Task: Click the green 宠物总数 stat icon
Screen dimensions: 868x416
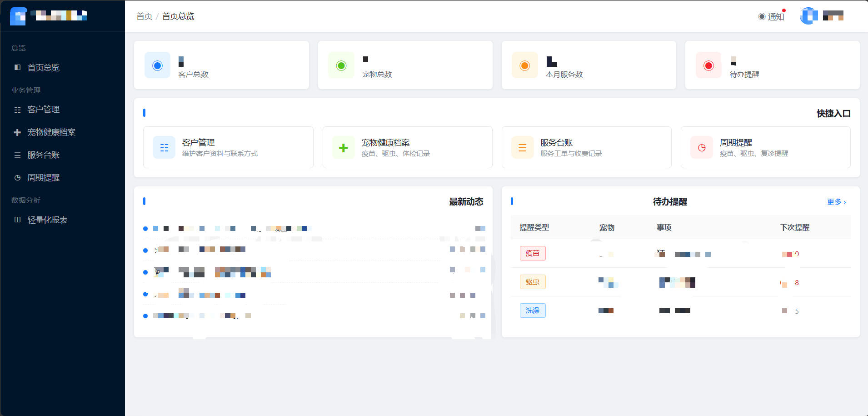Action: tap(341, 65)
